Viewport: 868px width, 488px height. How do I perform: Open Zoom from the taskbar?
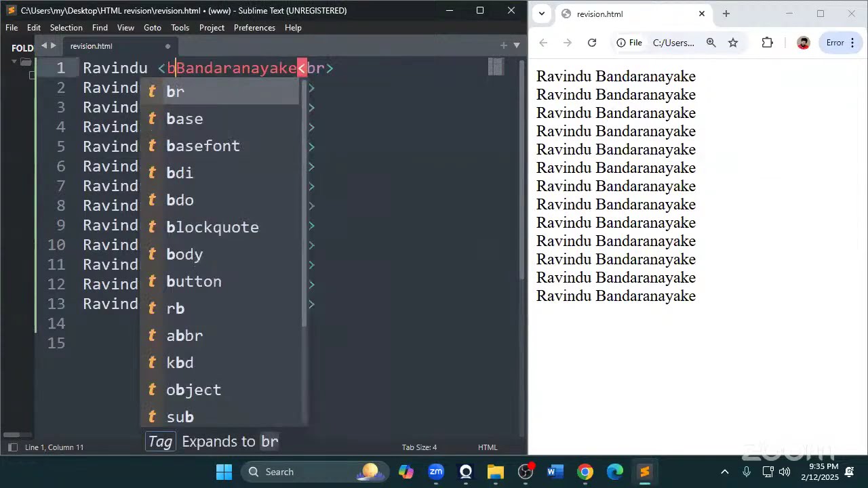click(x=436, y=472)
